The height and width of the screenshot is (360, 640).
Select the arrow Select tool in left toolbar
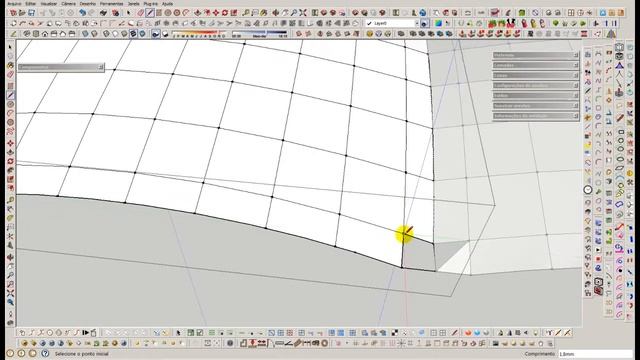tap(11, 47)
